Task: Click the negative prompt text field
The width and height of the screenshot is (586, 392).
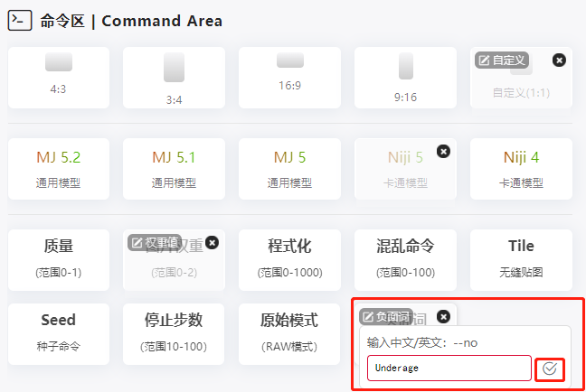Action: 449,369
